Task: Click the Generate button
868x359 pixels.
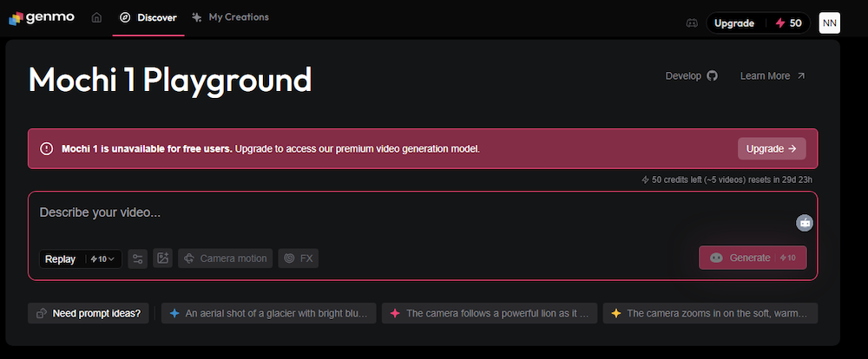Action: [x=753, y=258]
